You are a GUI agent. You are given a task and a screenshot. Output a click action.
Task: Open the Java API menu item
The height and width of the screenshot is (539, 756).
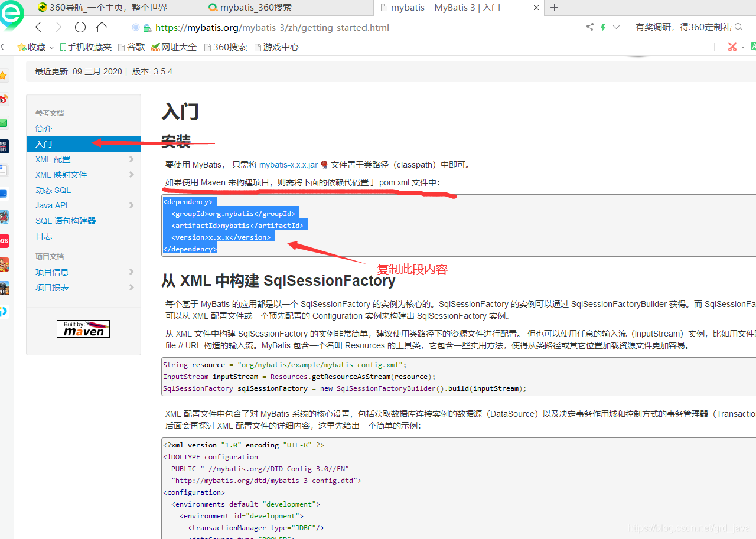point(51,205)
